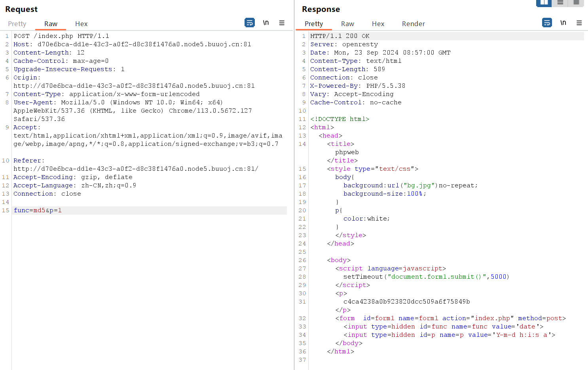The image size is (588, 370).
Task: Click 'Vary: Accept-Encoding' response header
Action: (x=352, y=94)
